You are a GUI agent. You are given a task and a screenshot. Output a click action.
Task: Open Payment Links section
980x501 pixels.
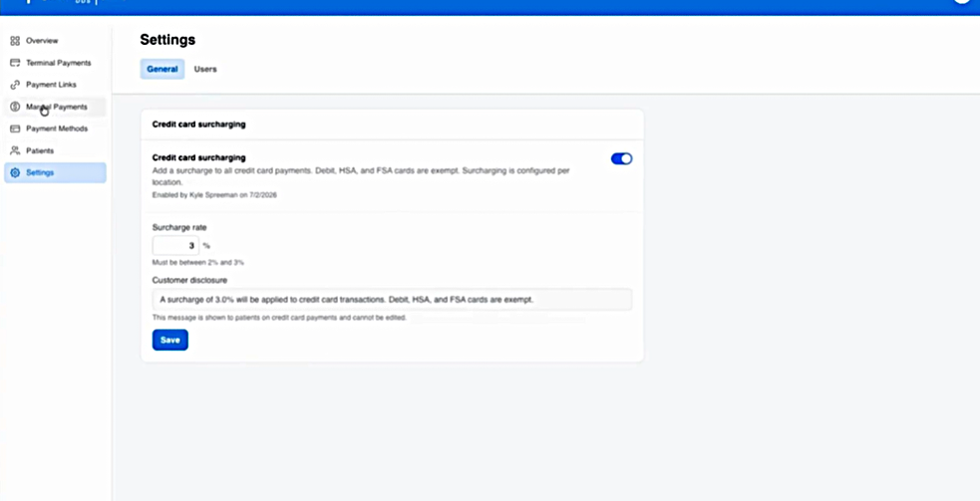(x=55, y=85)
